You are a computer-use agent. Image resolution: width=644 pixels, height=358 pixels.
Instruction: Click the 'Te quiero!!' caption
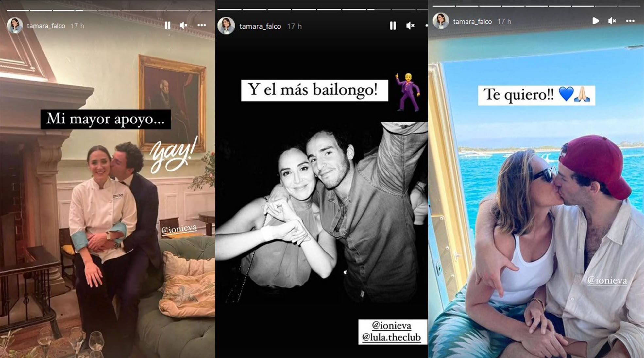tap(536, 95)
